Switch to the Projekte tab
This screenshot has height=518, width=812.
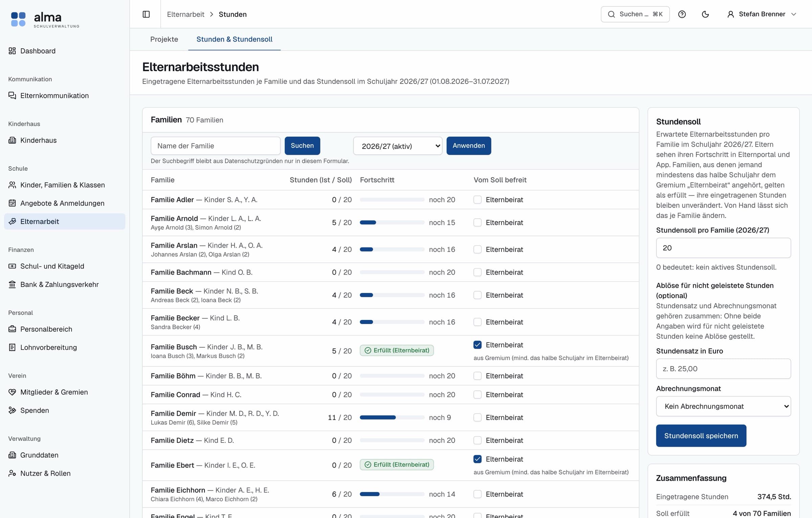tap(164, 39)
